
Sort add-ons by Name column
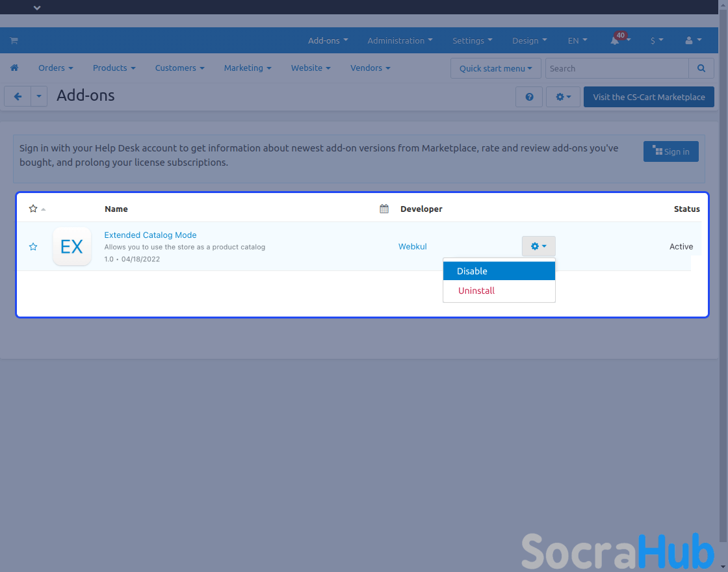[116, 209]
